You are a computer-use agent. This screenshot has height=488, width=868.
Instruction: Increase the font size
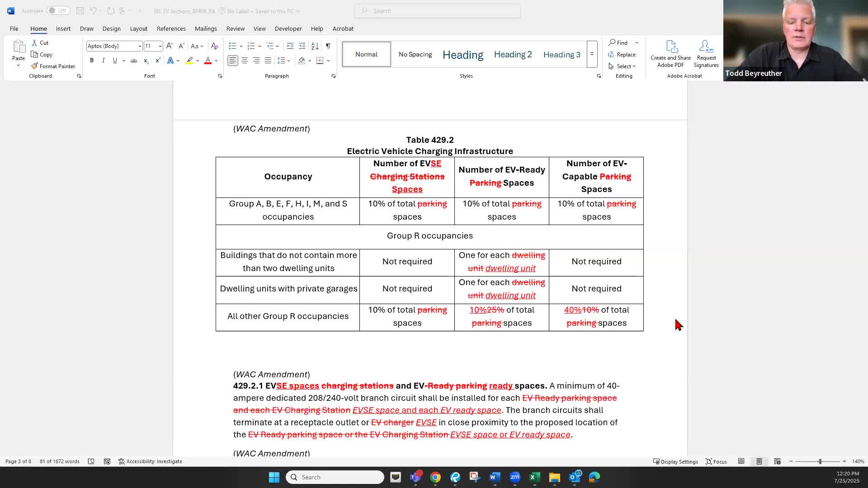pos(170,46)
